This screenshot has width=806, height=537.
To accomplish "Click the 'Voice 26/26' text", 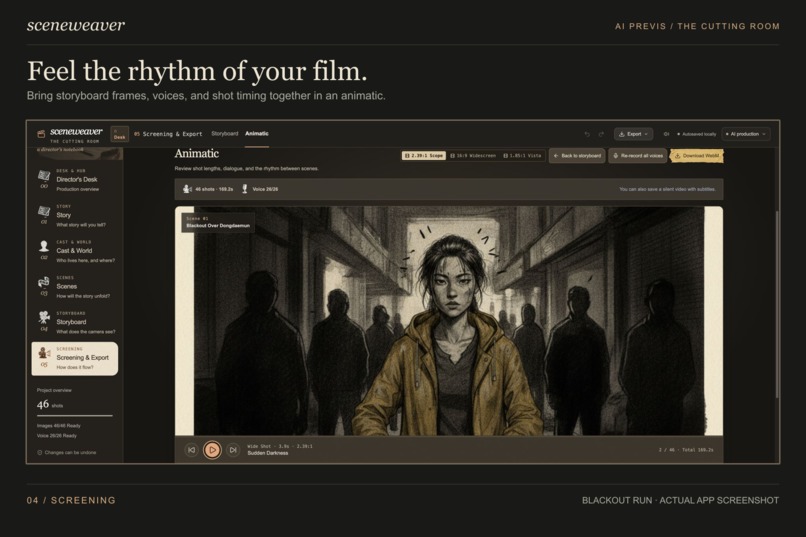I will (265, 189).
